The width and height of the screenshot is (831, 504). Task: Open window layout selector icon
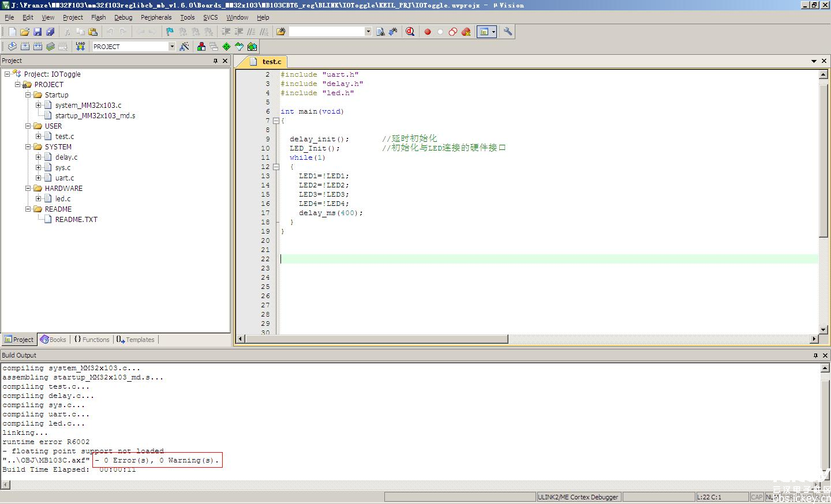tap(484, 32)
